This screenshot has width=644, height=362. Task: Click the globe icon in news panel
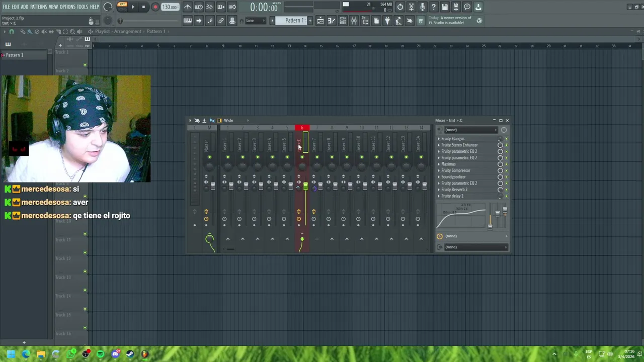[x=479, y=21]
